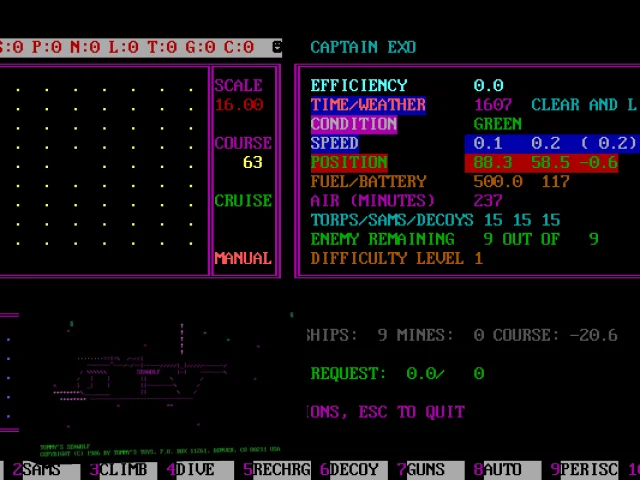Click the COURSE: -20.6 readout

[x=555, y=335]
